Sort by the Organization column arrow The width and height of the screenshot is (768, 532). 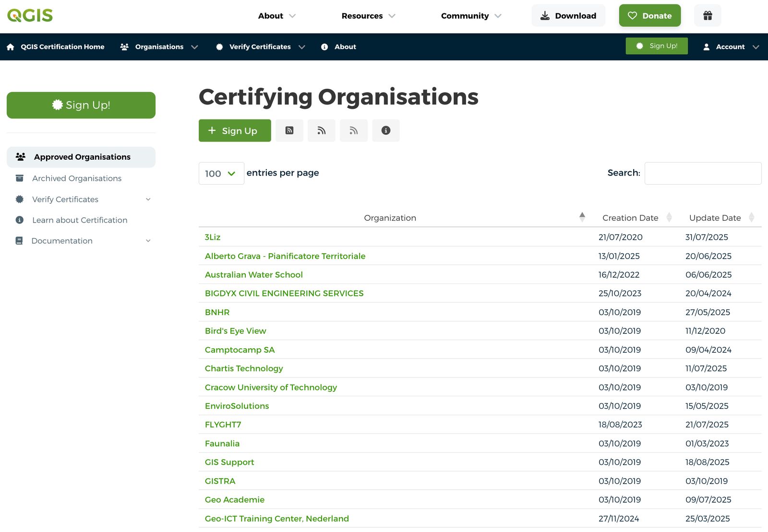tap(582, 217)
